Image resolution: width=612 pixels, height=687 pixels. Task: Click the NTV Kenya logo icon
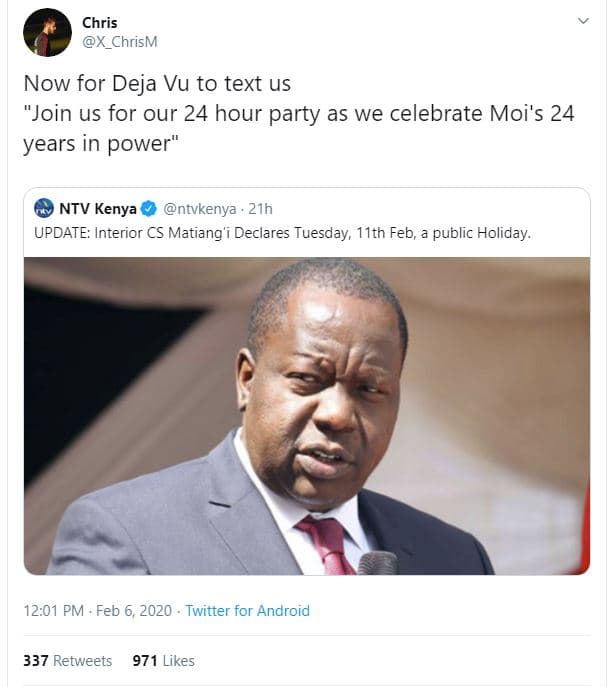click(x=44, y=208)
